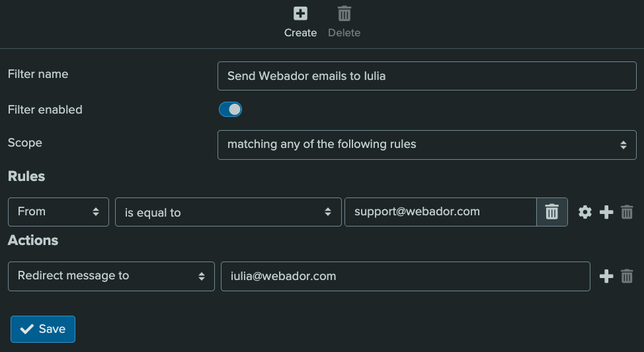Add a new action with plus icon

coord(606,276)
